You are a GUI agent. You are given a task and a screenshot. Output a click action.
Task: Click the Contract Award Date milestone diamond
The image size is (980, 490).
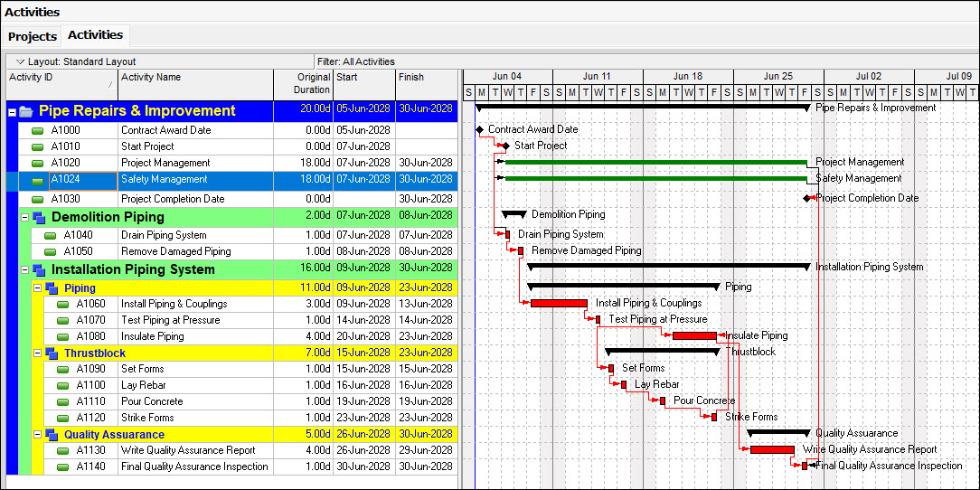click(x=479, y=130)
